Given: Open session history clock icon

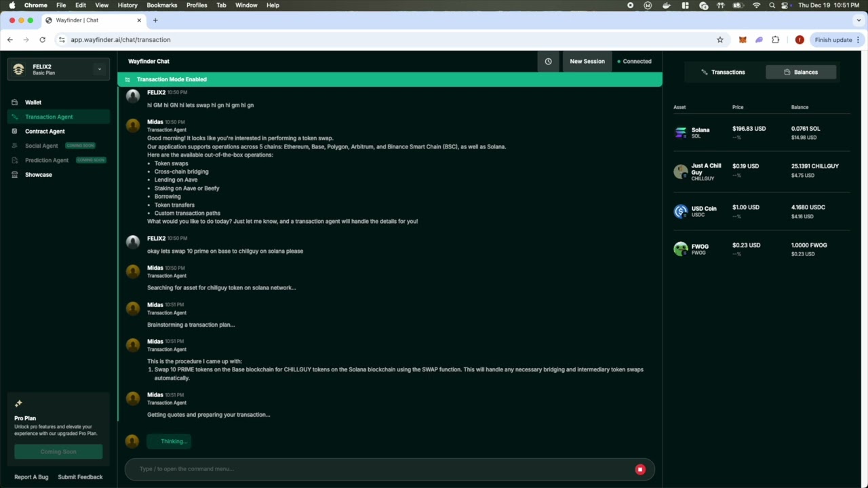Looking at the screenshot, I should pyautogui.click(x=548, y=61).
